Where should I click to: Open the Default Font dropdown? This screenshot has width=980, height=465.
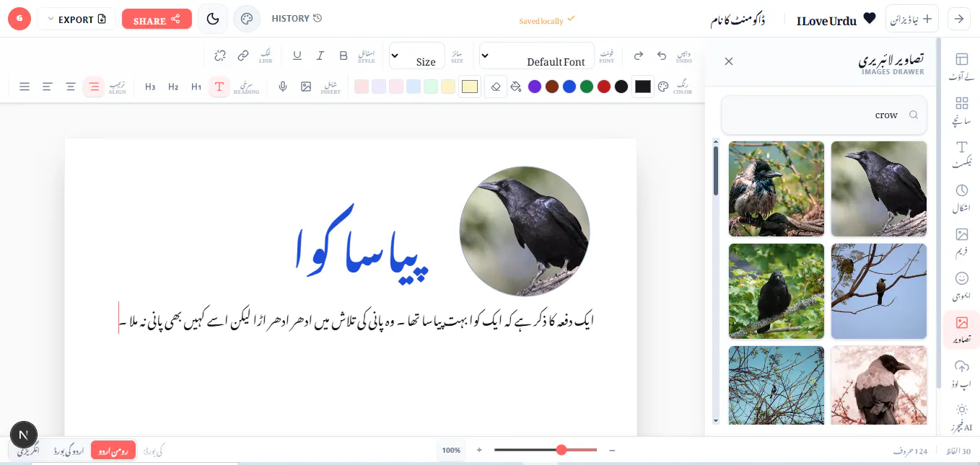pos(536,56)
